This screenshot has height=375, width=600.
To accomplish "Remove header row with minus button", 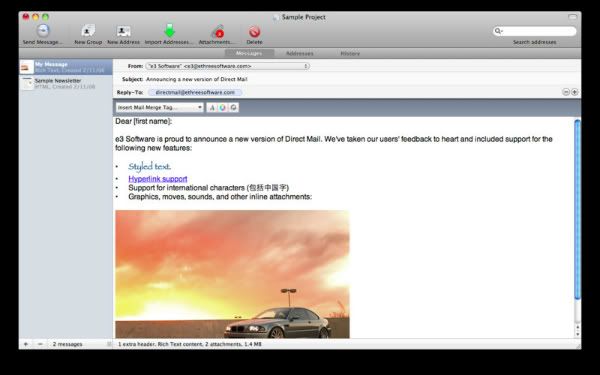I will pyautogui.click(x=566, y=92).
